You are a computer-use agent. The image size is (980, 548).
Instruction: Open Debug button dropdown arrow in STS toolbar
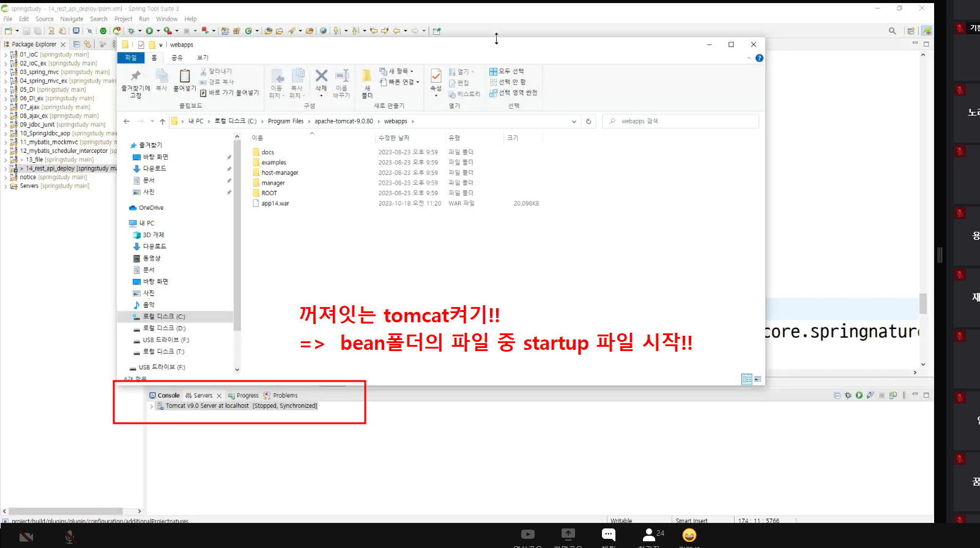139,31
